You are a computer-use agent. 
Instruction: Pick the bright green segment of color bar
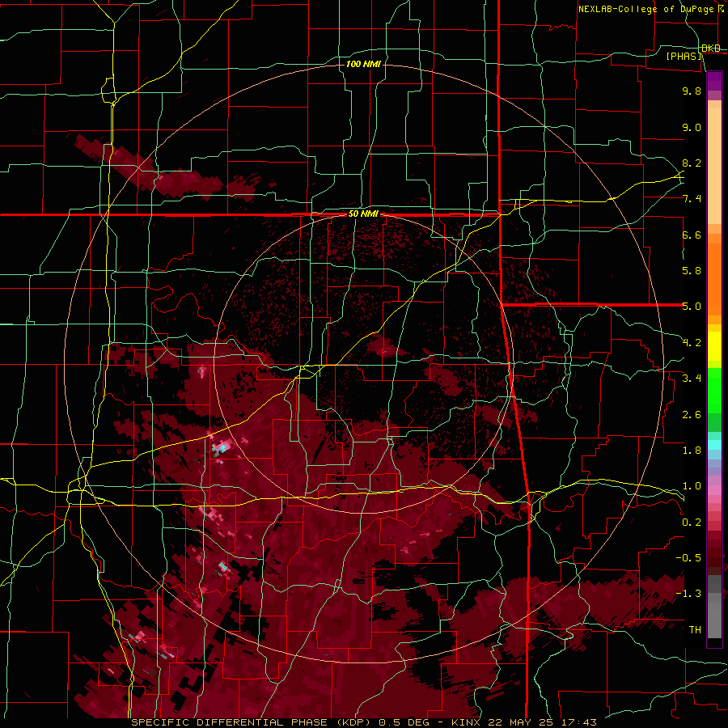pyautogui.click(x=714, y=391)
